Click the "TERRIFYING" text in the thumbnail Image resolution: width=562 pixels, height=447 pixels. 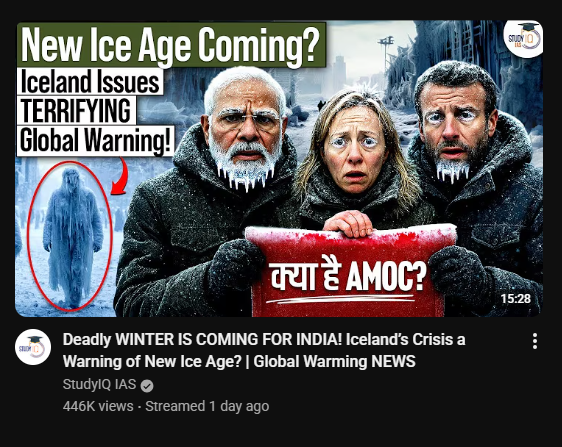pos(76,111)
